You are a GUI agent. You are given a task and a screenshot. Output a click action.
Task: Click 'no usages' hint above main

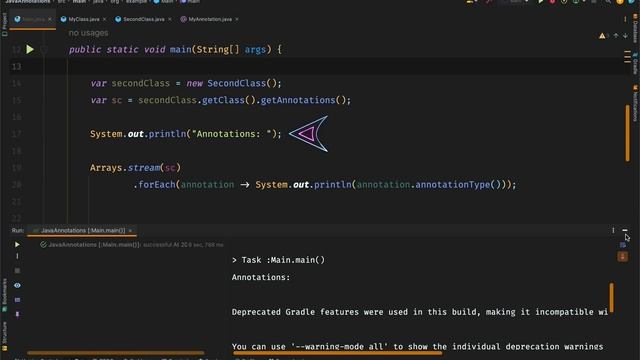pos(88,33)
